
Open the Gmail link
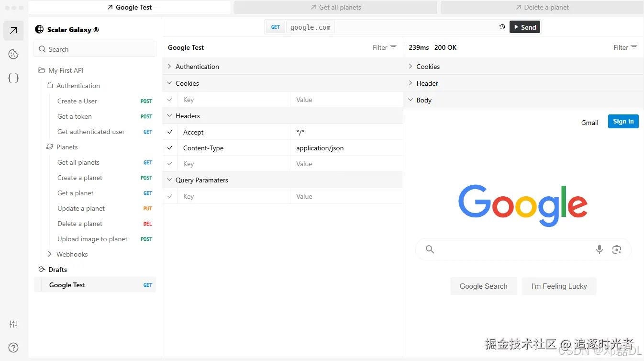(x=589, y=123)
